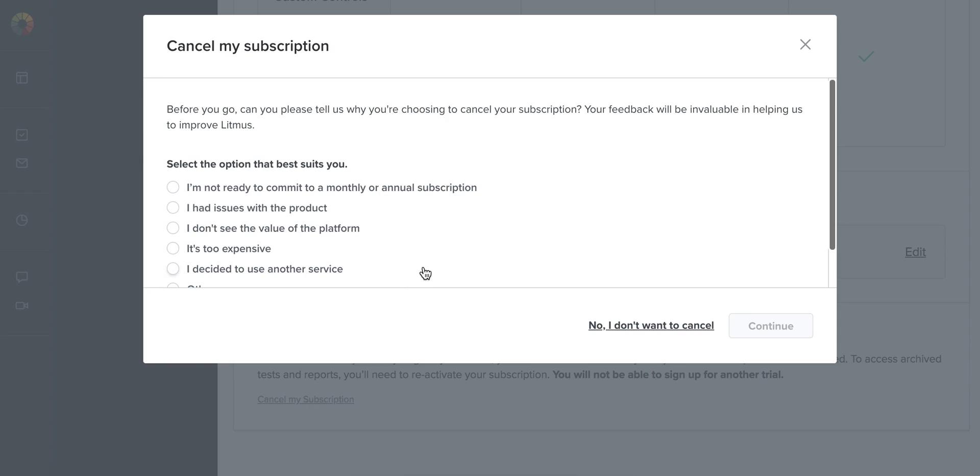Click 'No, I don't want to cancel'
980x476 pixels.
pos(651,325)
